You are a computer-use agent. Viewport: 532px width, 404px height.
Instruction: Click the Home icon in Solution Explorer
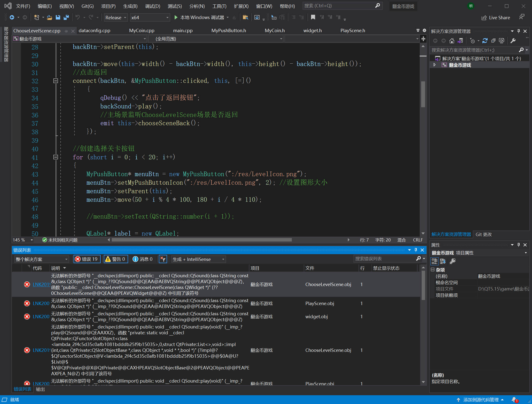click(x=452, y=41)
